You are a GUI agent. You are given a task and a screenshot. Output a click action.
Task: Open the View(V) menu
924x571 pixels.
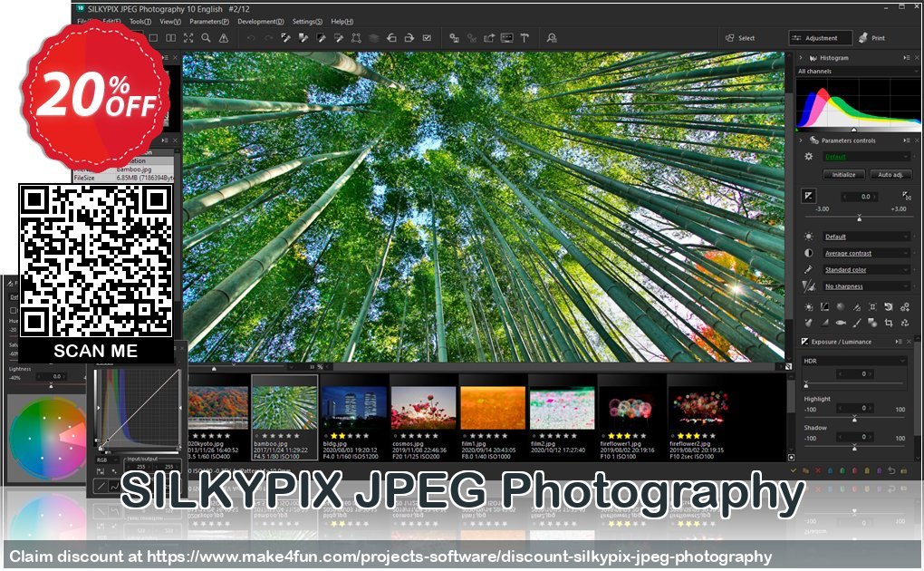(x=169, y=21)
